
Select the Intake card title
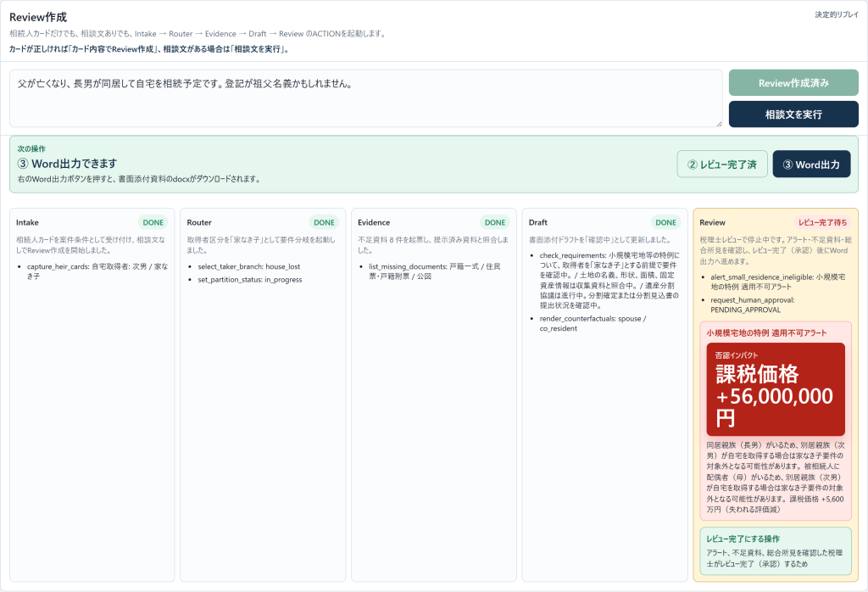click(27, 222)
